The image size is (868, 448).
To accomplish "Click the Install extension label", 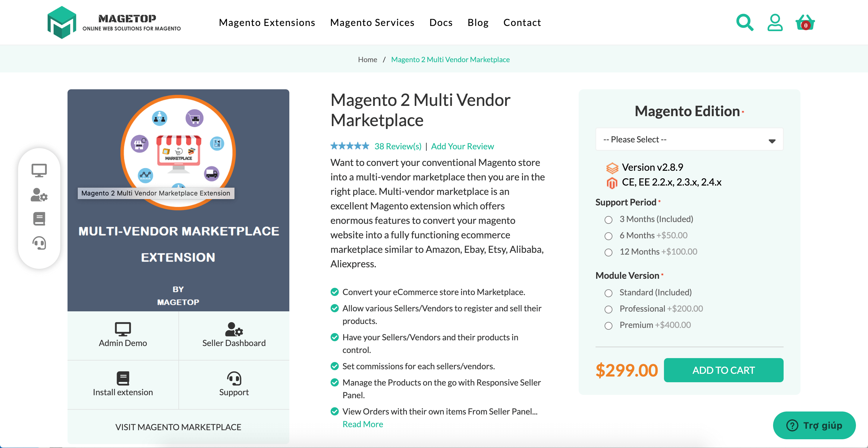I will coord(123,392).
